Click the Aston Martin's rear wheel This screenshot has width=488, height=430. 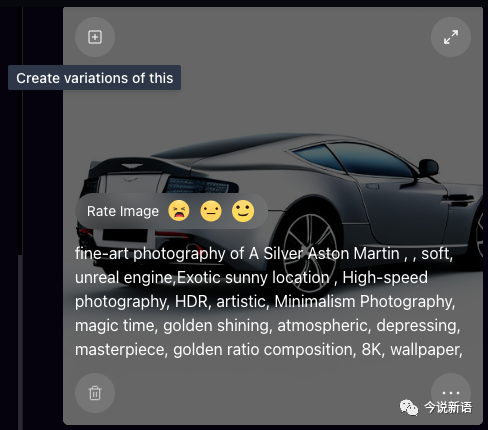(x=308, y=245)
